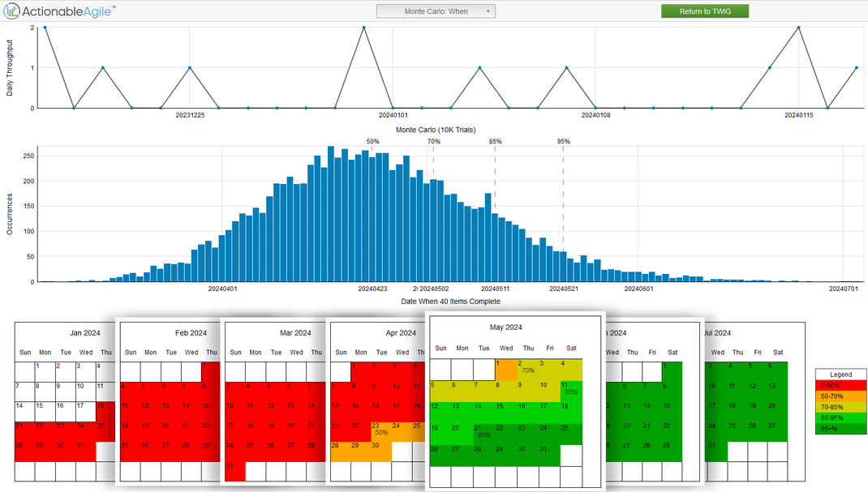
Task: Click the 50% percentile marker on histogram
Action: pyautogui.click(x=372, y=142)
